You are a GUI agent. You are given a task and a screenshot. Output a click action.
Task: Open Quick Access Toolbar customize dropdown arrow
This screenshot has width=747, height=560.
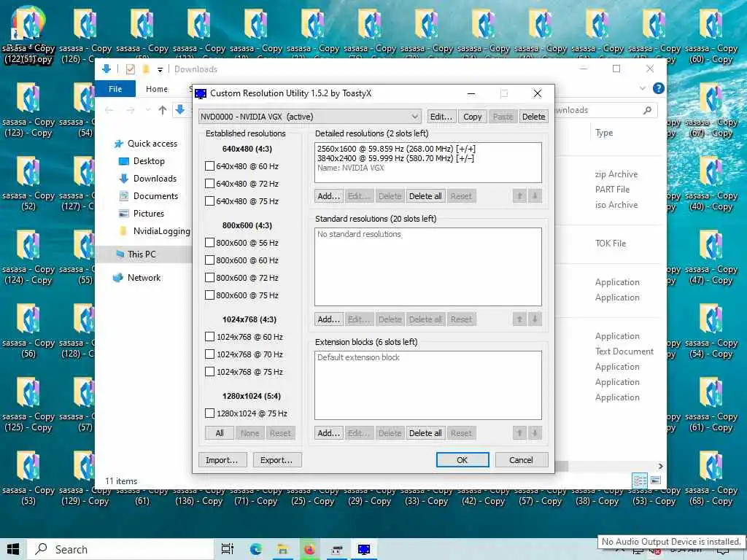[x=160, y=69]
